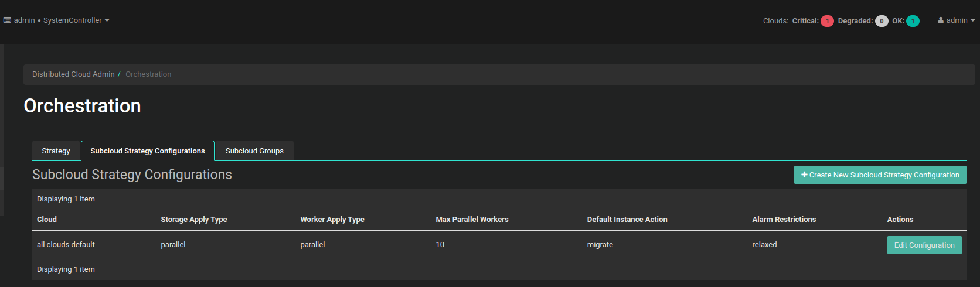Open the admin user menu caret
This screenshot has height=287, width=980.
click(x=973, y=20)
